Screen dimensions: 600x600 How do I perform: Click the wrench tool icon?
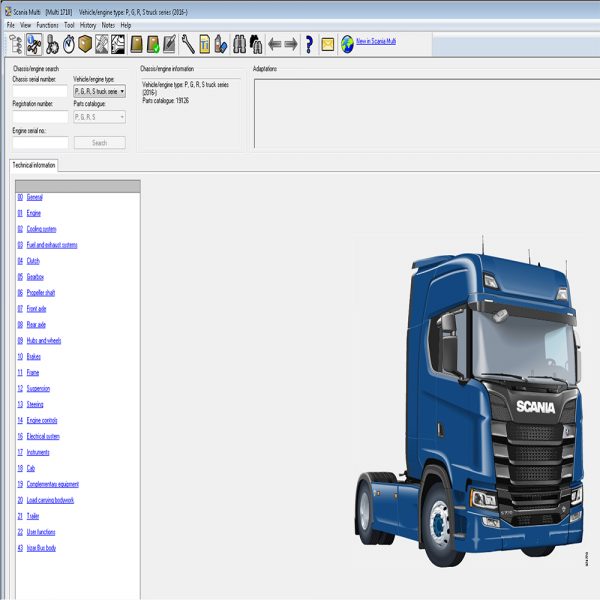pos(188,44)
